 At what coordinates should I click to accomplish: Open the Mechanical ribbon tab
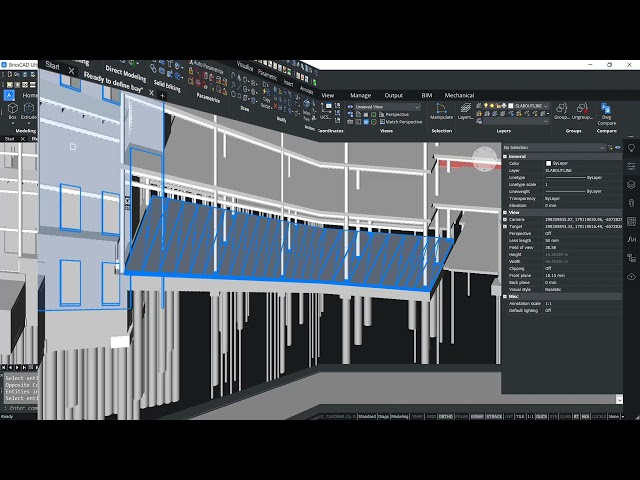[x=459, y=95]
